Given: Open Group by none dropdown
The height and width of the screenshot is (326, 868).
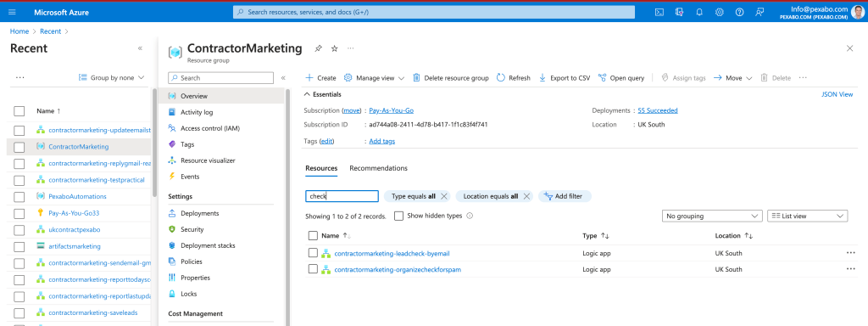Looking at the screenshot, I should [x=111, y=77].
